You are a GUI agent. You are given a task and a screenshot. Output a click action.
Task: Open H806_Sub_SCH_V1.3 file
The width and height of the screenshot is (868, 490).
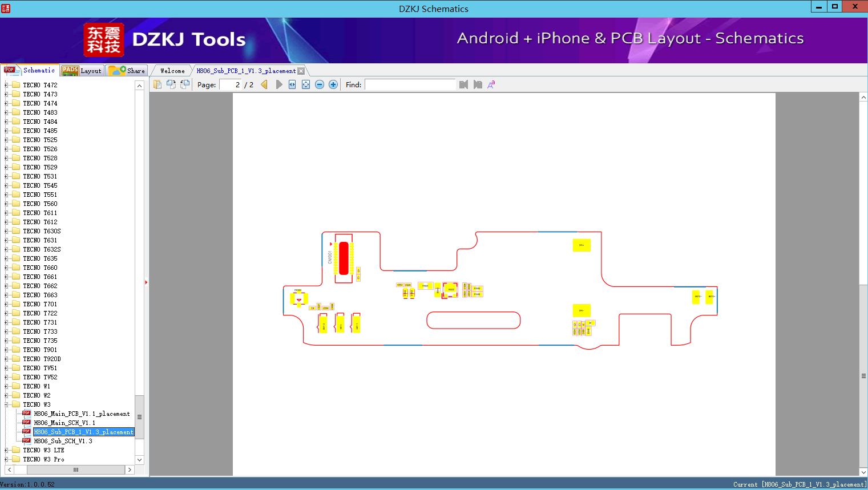63,441
